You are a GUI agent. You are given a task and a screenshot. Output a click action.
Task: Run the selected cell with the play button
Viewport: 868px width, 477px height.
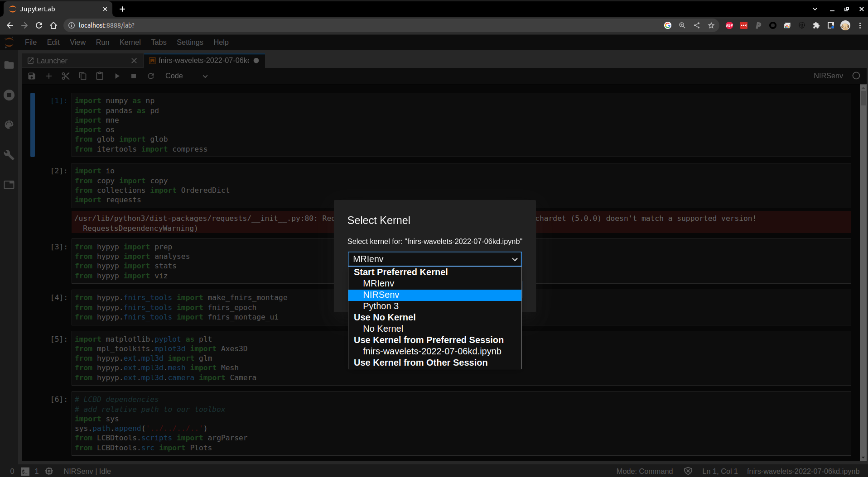click(117, 76)
